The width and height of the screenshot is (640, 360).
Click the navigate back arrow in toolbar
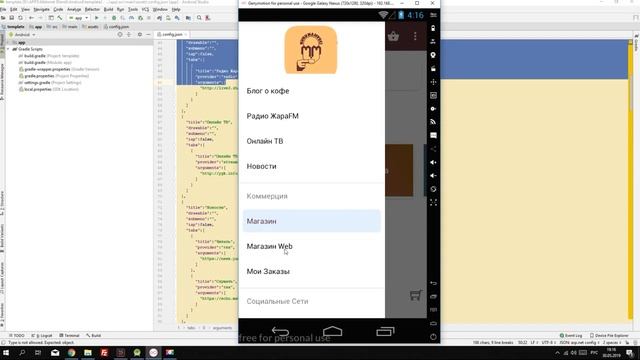pos(31,18)
